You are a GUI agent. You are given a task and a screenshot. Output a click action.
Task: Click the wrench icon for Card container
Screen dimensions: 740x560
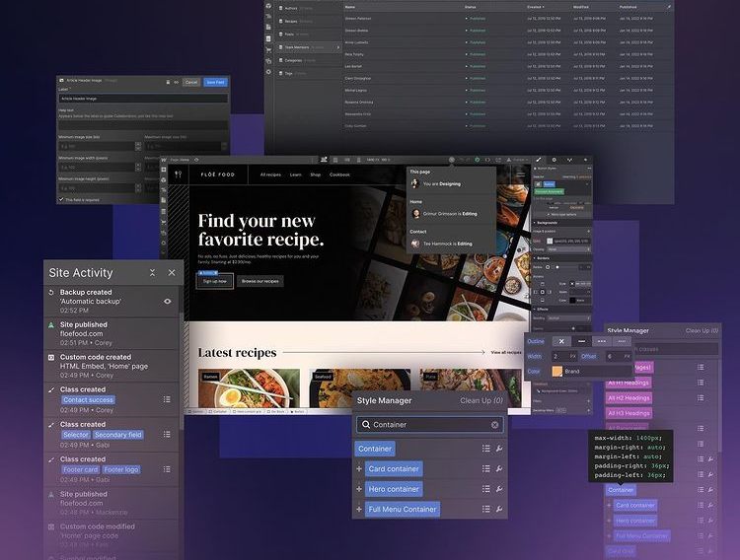point(499,469)
